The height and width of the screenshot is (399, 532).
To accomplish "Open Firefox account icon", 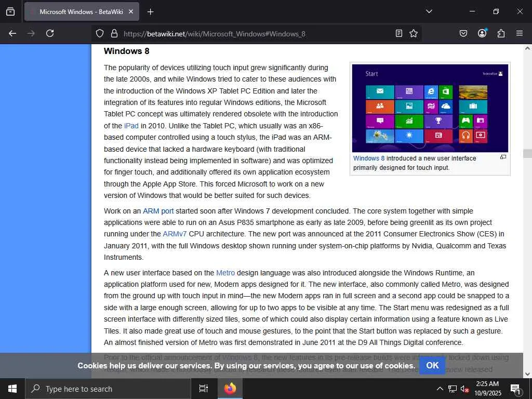I will (x=482, y=33).
